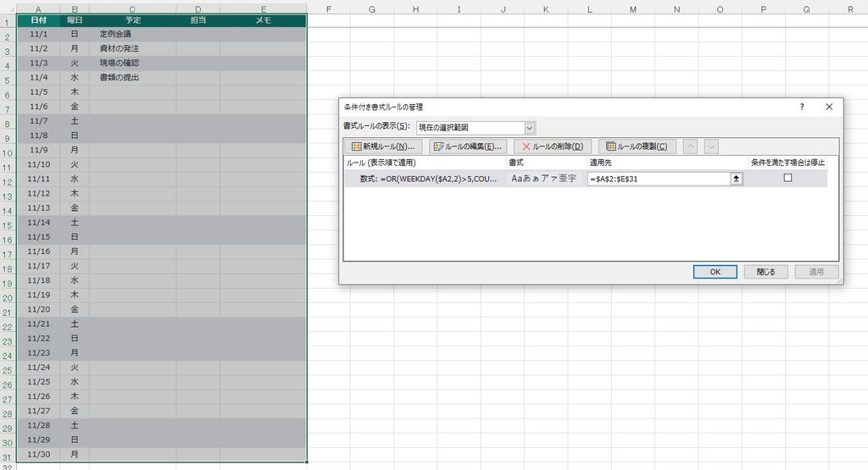The width and height of the screenshot is (868, 470).
Task: Click the applies-to range field =$A$2:$E$31
Action: tap(658, 179)
